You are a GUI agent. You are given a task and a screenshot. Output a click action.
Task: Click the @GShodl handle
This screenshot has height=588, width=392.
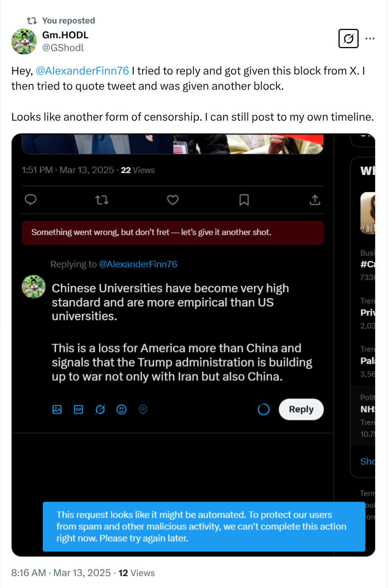[x=63, y=48]
